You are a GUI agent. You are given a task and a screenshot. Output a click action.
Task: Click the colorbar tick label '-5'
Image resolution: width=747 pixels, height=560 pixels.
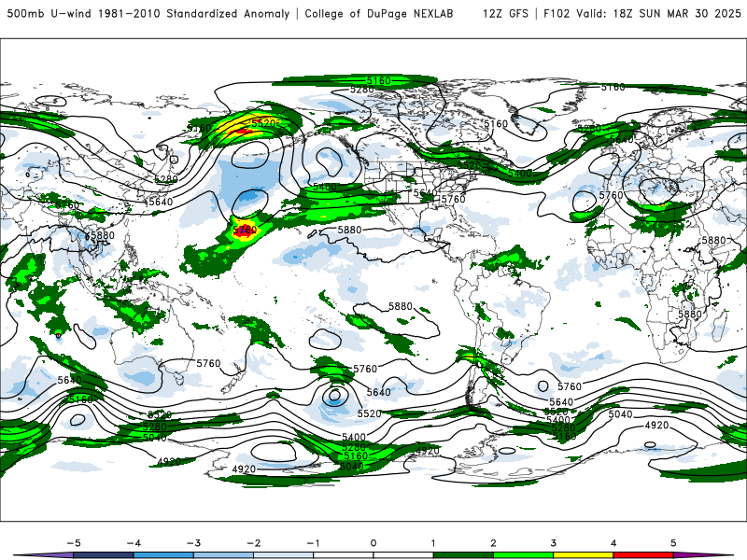coord(74,543)
